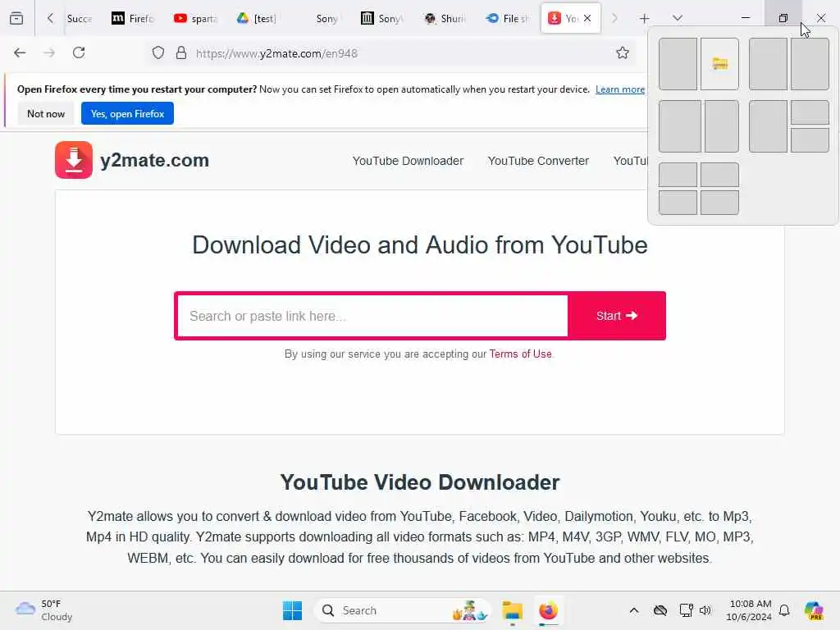List all tabs dropdown chevron
The width and height of the screenshot is (840, 630).
678,18
